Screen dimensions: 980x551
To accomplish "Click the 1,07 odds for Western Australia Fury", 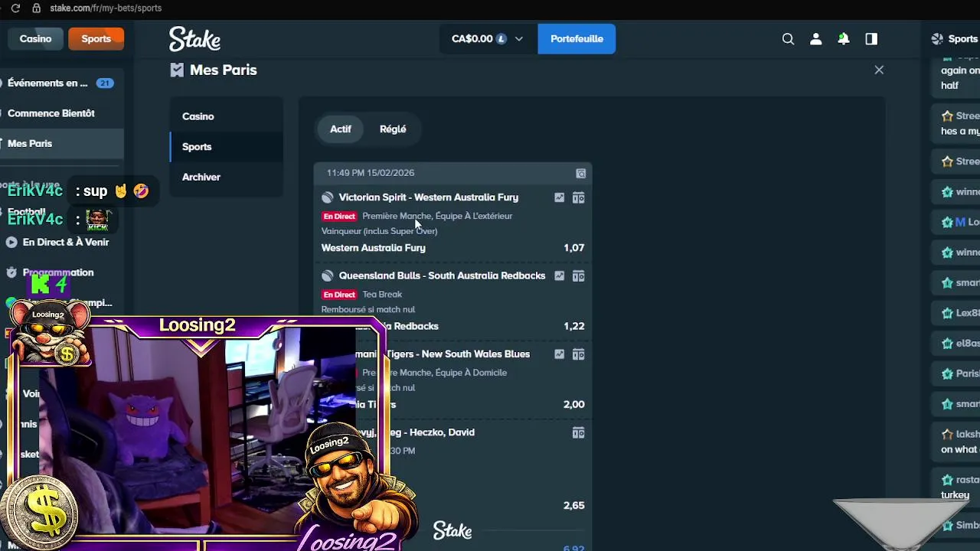I will pos(573,248).
